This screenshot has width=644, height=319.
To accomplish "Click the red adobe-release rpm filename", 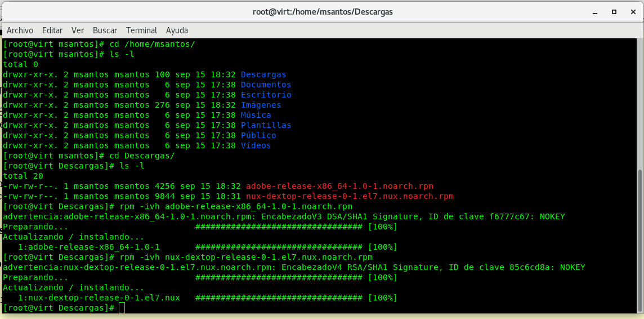I will point(339,186).
